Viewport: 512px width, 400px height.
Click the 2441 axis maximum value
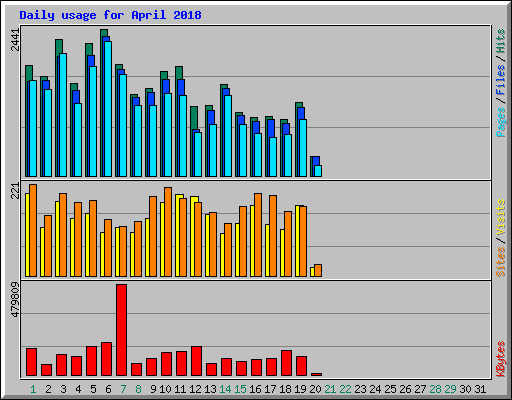click(x=15, y=40)
